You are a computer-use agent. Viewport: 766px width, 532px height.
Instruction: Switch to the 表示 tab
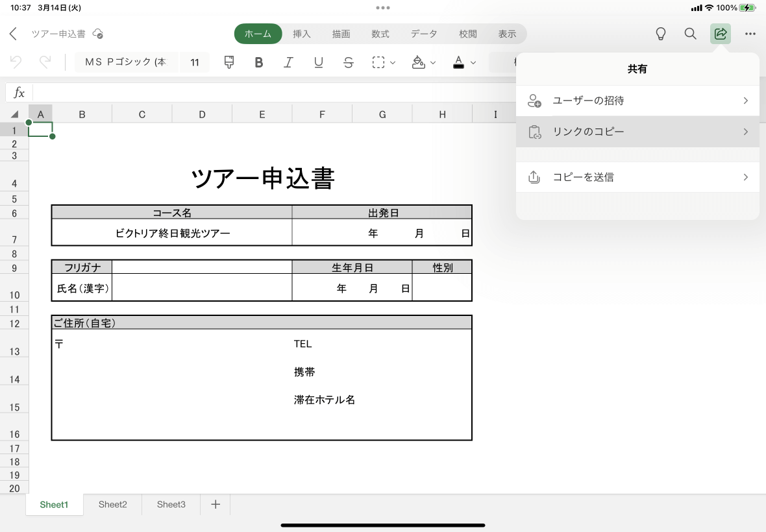click(x=507, y=34)
